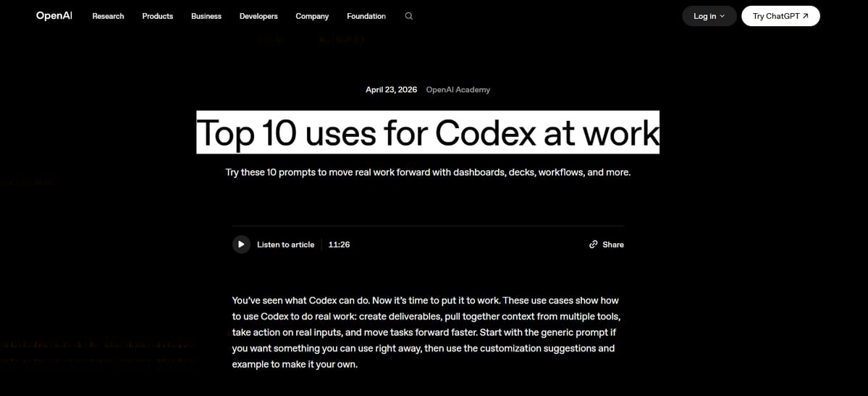
Task: Open the OpenAI logo home link
Action: pos(54,15)
